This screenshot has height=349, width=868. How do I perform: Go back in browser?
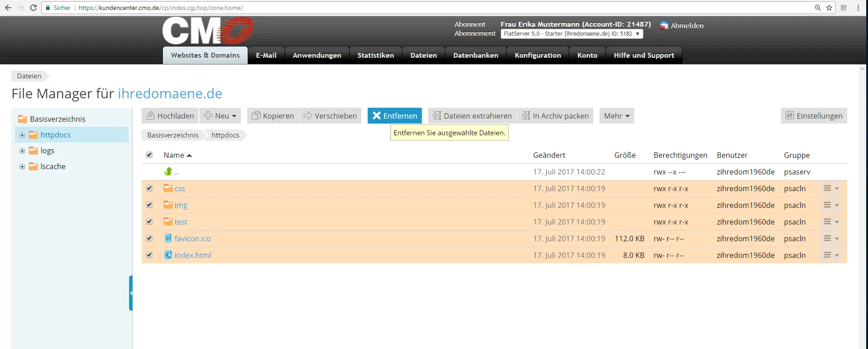click(x=8, y=8)
